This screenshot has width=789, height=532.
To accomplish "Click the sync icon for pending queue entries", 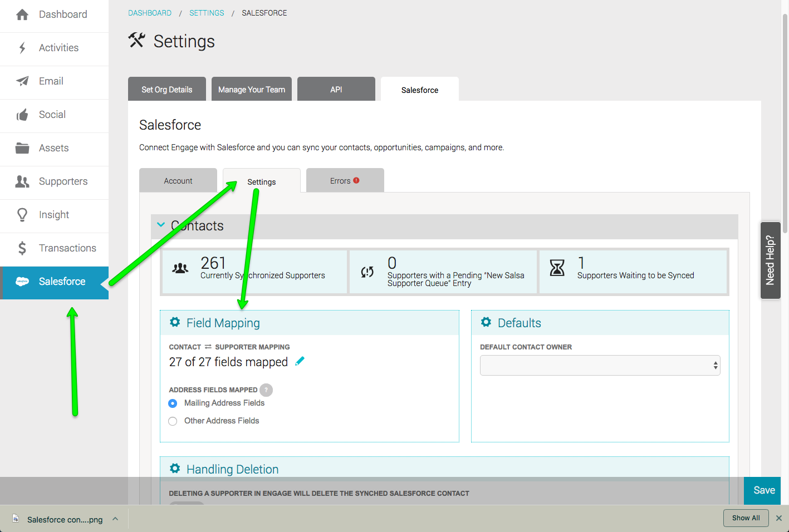I will [x=367, y=272].
